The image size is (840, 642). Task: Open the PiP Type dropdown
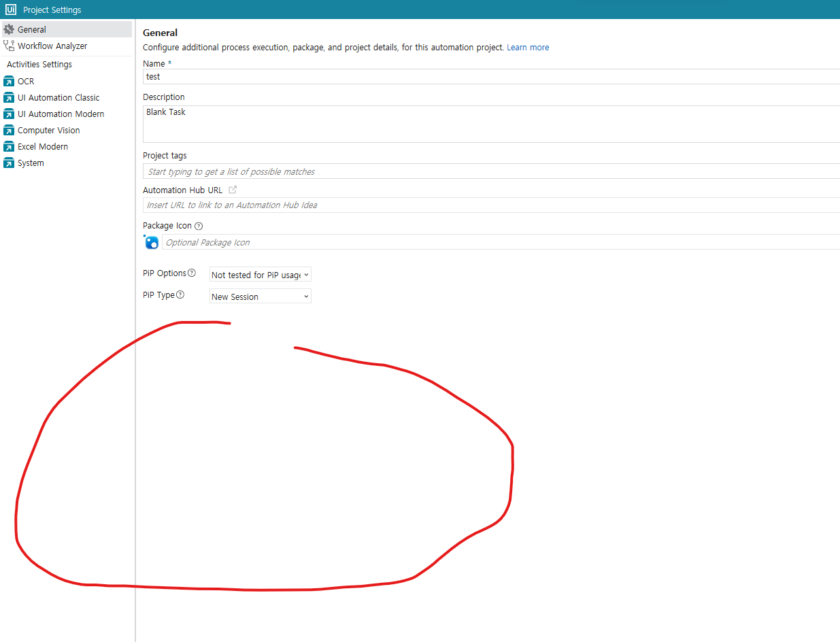pos(261,297)
